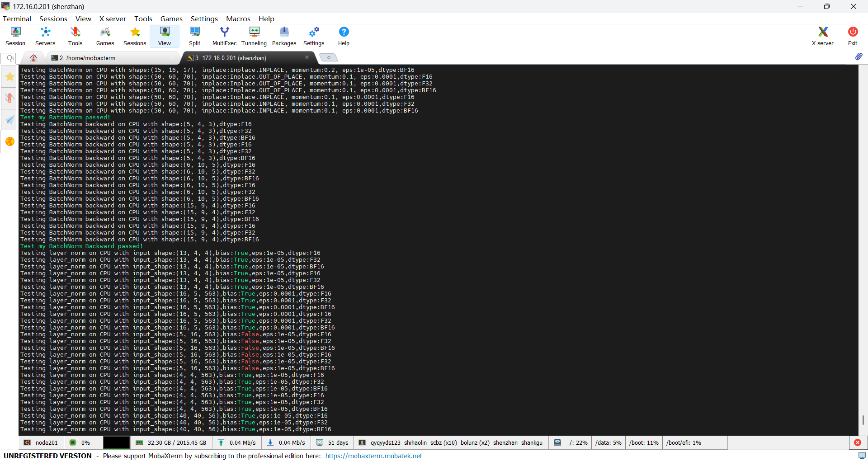Click the Session toolbar icon
The width and height of the screenshot is (868, 461).
coord(15,36)
